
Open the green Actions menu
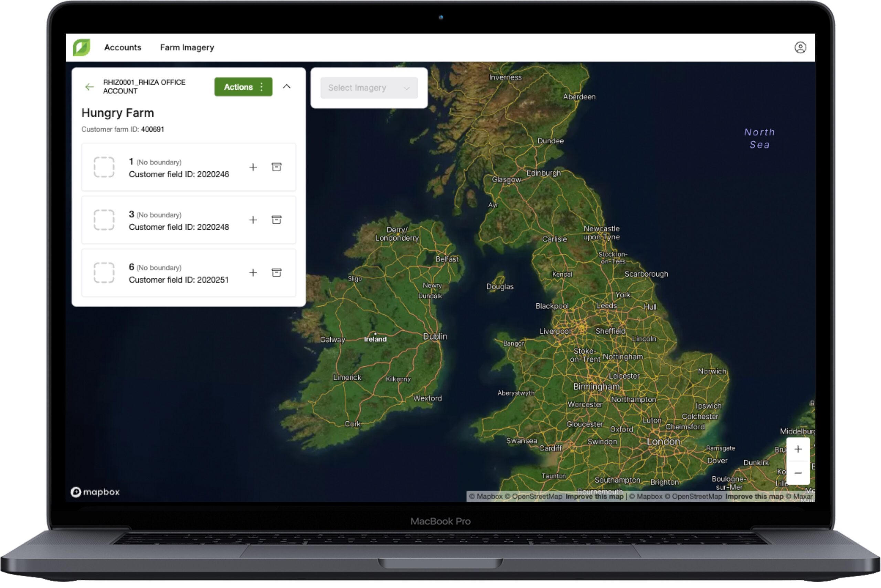[243, 87]
